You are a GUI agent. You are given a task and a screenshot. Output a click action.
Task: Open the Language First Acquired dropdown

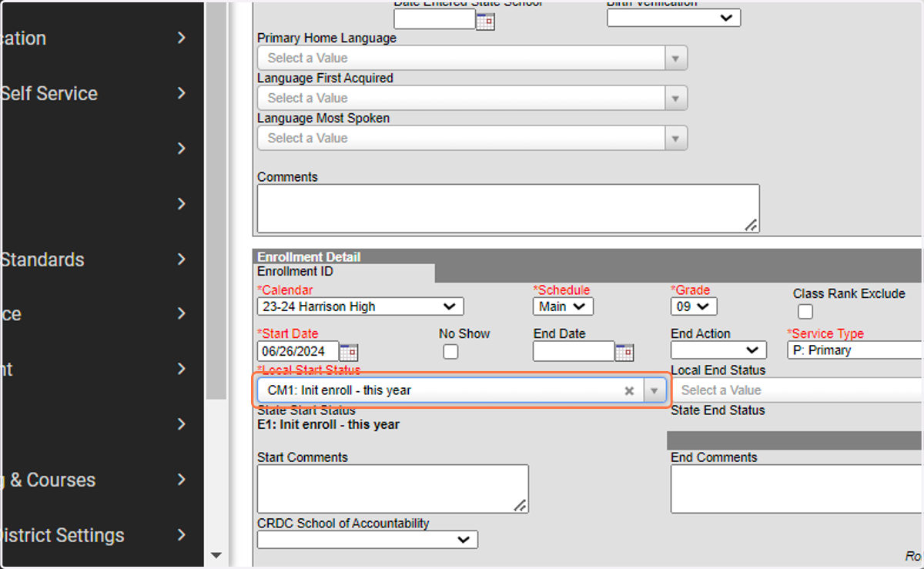pos(472,98)
